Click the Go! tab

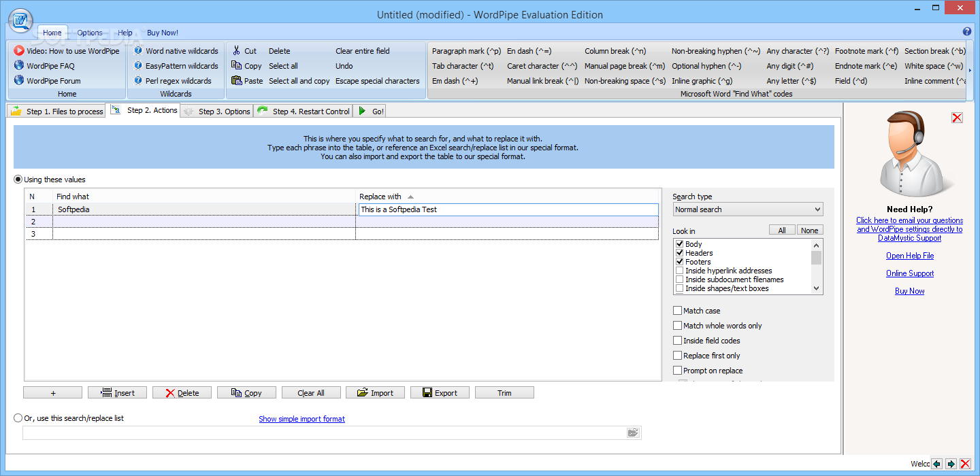click(x=370, y=111)
